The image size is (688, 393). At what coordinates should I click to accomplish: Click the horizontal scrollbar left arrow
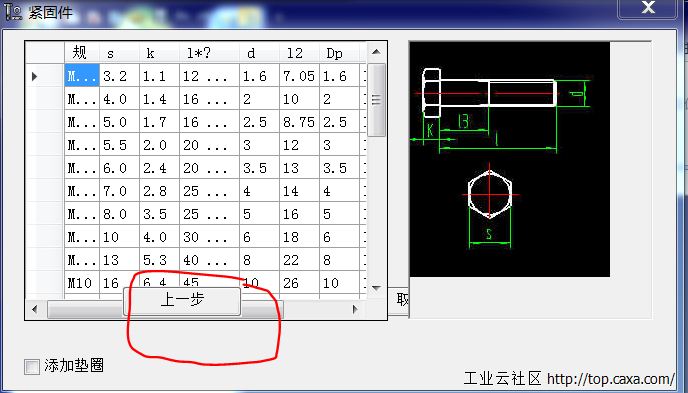point(35,309)
